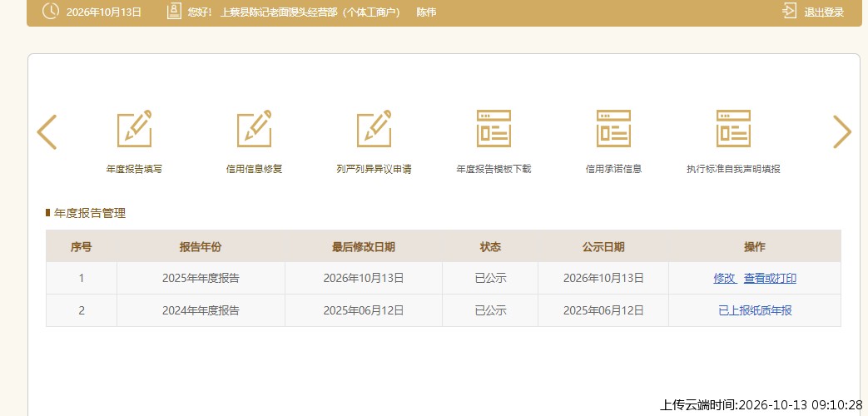Open the 年度报告填写 pencil icon
Viewport: 868px width, 416px height.
(135, 128)
